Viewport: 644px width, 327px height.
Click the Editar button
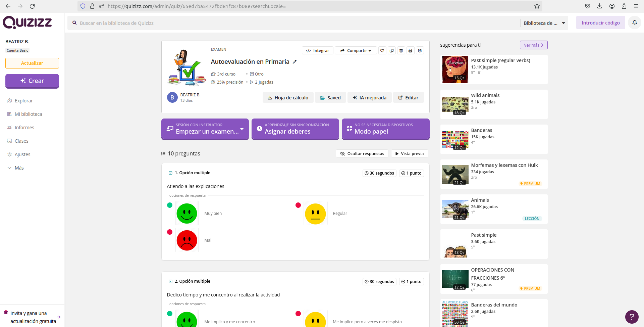pyautogui.click(x=408, y=98)
